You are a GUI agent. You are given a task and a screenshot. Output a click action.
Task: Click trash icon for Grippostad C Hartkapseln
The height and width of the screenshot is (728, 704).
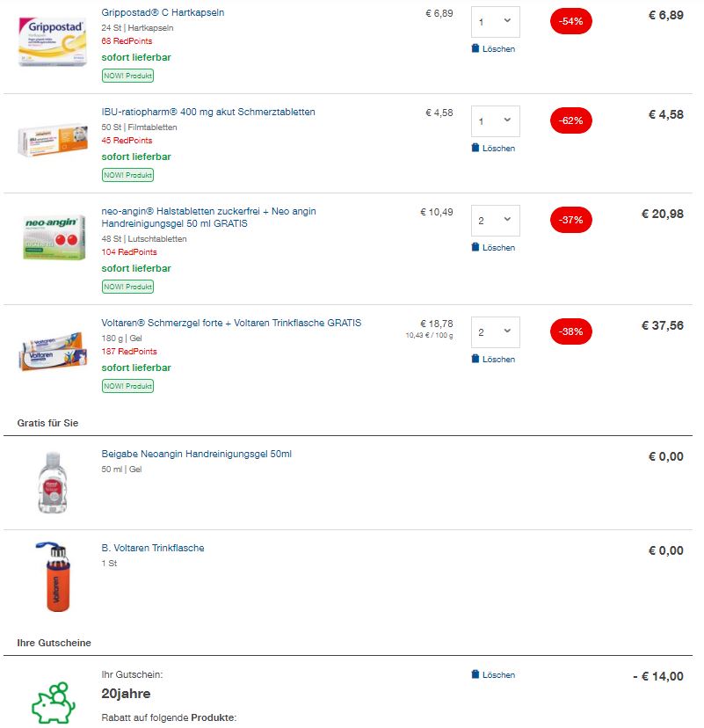[x=475, y=48]
